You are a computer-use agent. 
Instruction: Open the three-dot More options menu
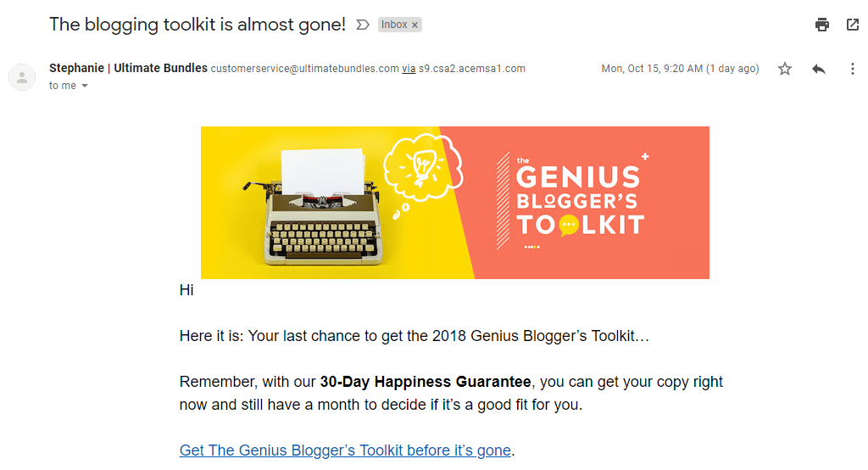pos(853,69)
